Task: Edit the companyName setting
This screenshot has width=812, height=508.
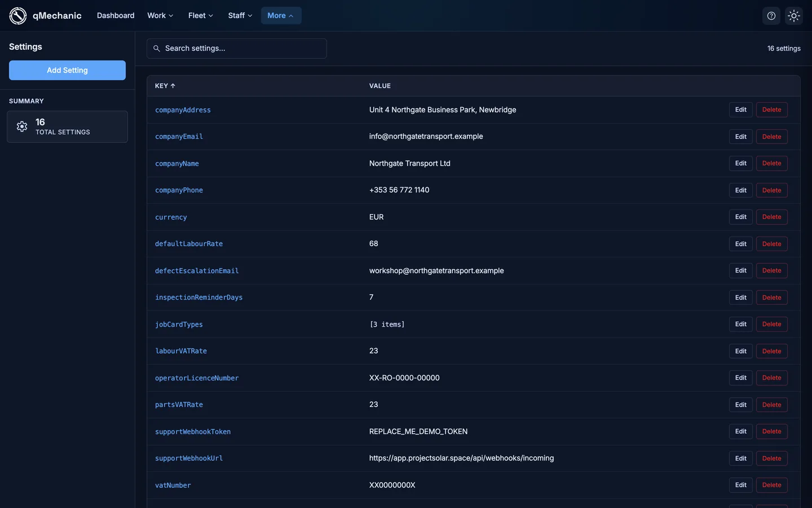Action: coord(741,164)
